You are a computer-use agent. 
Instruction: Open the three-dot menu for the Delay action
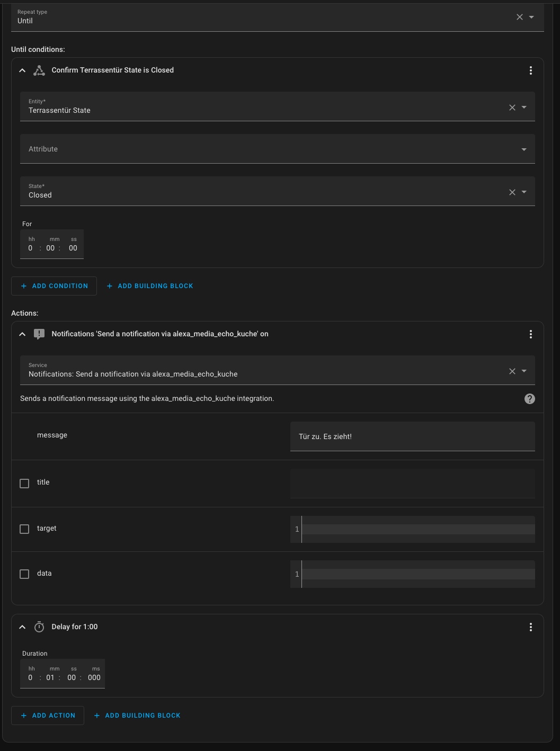[x=530, y=627]
